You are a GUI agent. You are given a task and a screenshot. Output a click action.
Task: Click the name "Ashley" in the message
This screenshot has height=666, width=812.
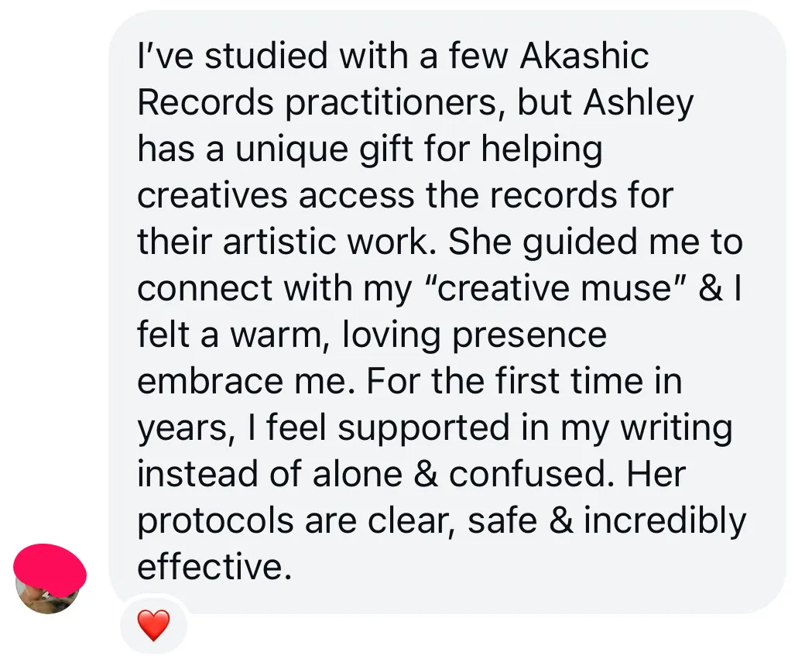(x=639, y=103)
